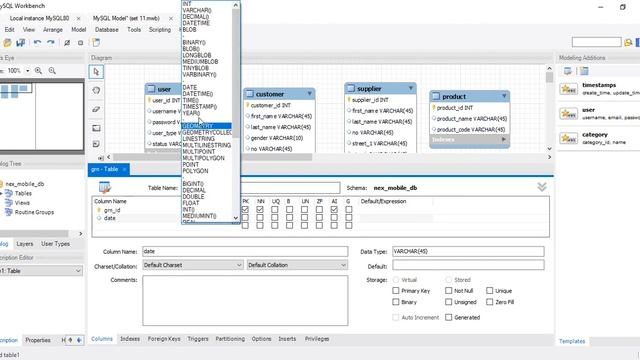Viewport: 640px width, 360px height.
Task: Open the Arrange menu
Action: (x=53, y=30)
